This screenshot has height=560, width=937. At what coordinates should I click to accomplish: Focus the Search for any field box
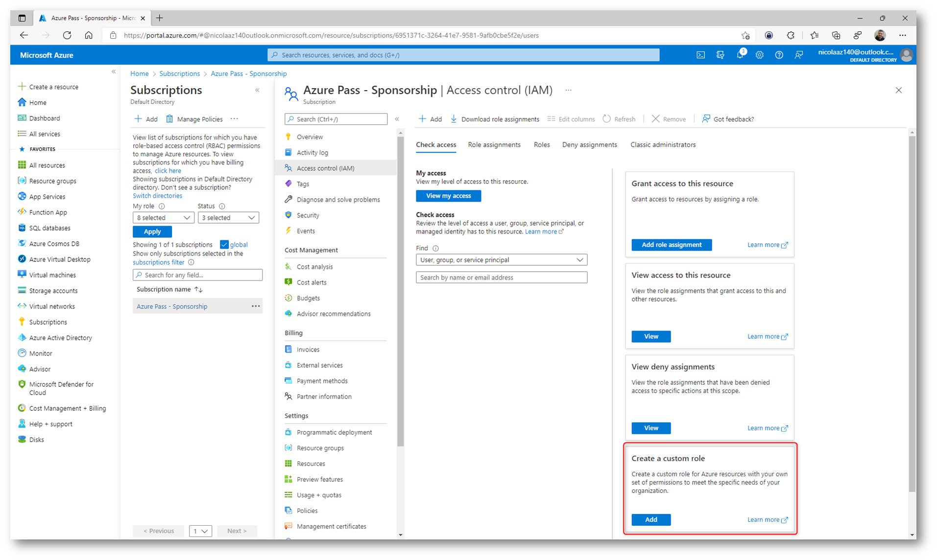pyautogui.click(x=197, y=275)
